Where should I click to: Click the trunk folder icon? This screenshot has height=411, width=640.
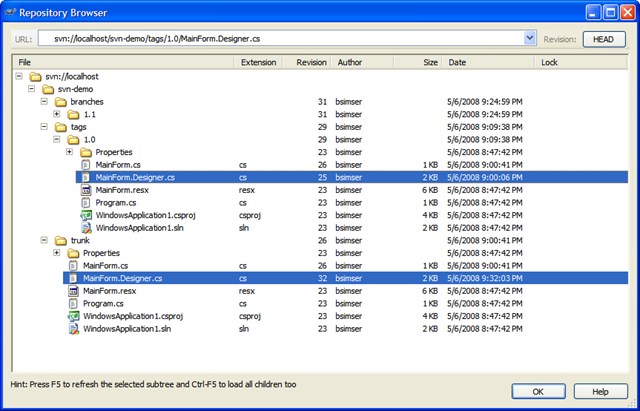tap(61, 241)
